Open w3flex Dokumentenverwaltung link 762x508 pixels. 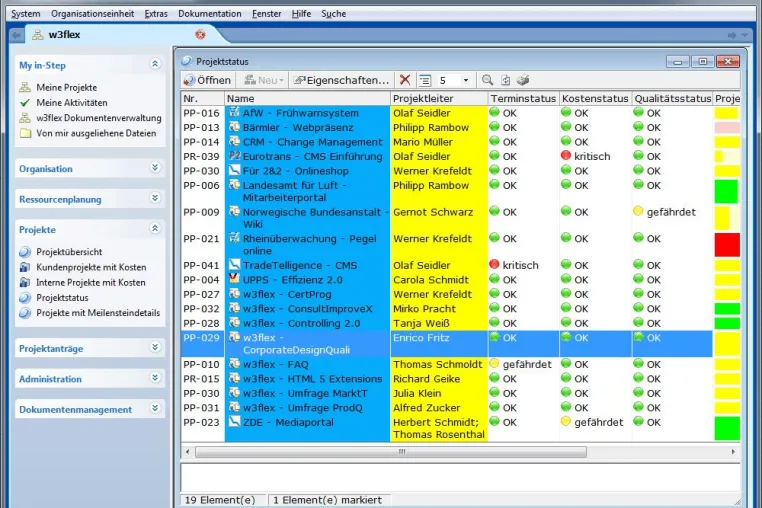point(99,118)
